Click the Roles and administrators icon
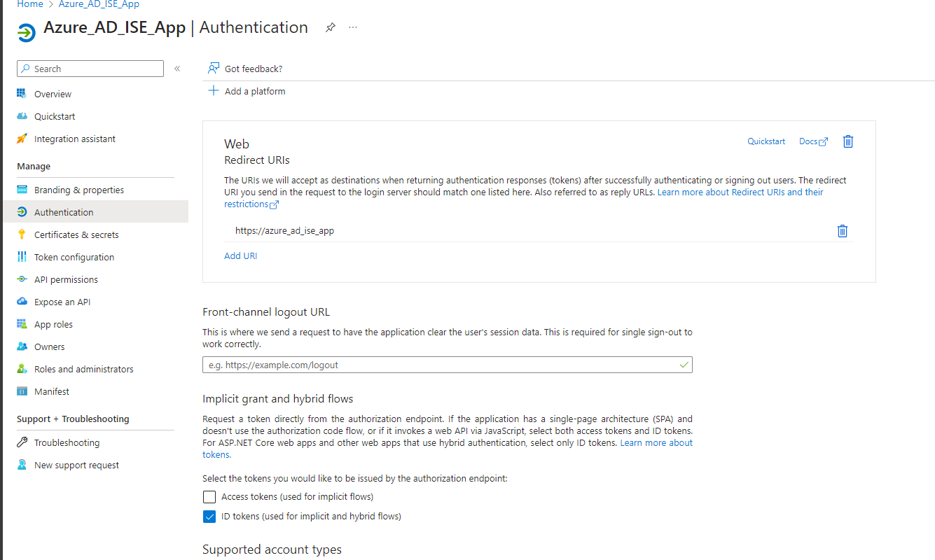 22,369
